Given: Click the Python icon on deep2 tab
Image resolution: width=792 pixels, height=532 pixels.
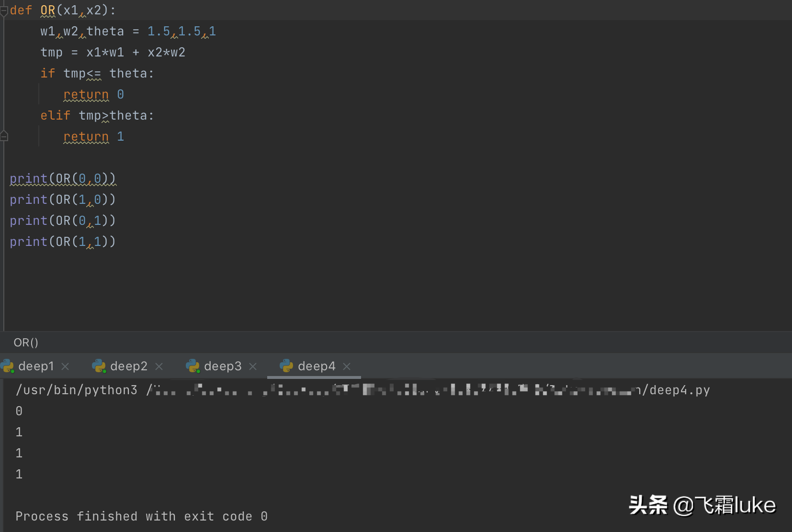Looking at the screenshot, I should coord(99,366).
